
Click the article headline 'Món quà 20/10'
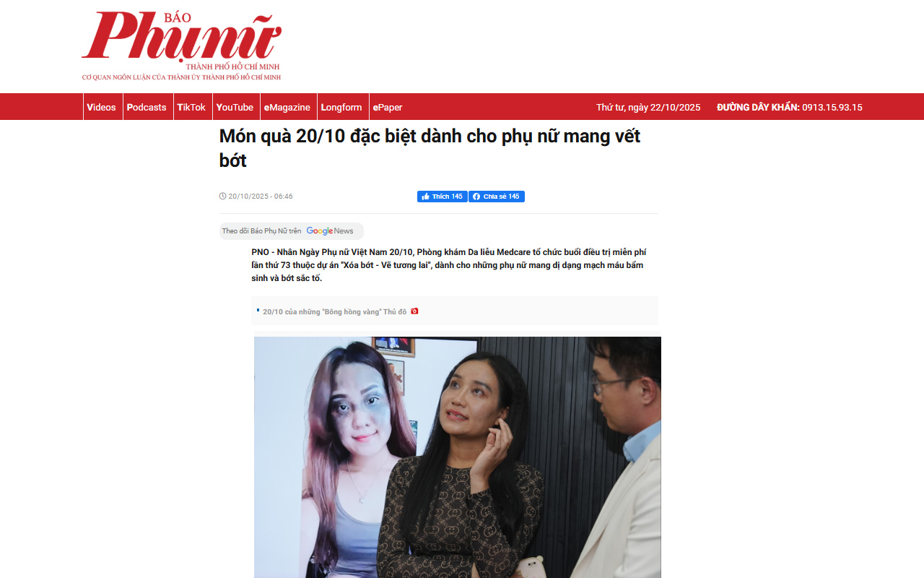[x=430, y=148]
